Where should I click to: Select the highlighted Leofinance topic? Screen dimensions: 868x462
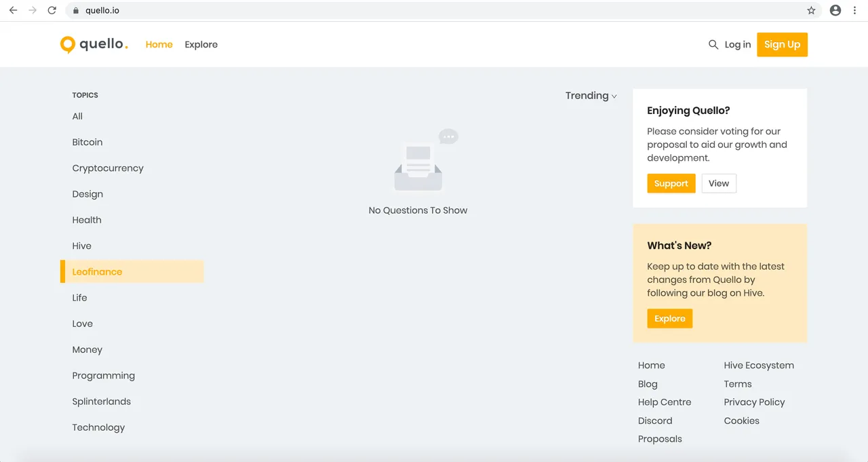132,271
